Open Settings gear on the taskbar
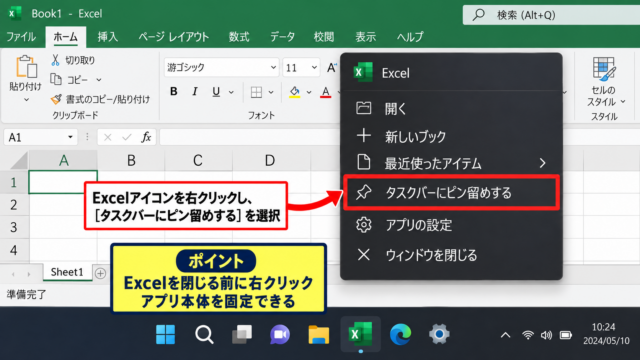Image resolution: width=640 pixels, height=360 pixels. pos(439,334)
